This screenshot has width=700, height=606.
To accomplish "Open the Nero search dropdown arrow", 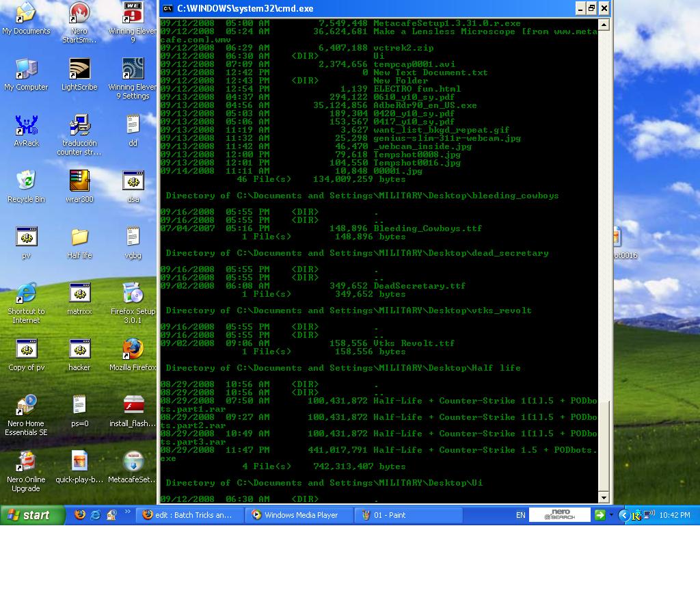I will [611, 515].
